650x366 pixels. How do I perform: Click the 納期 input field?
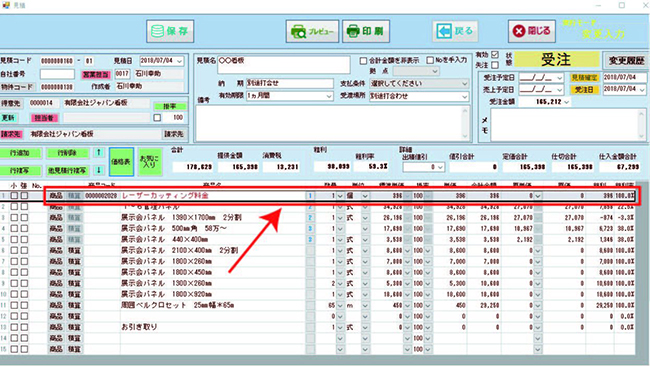tap(289, 84)
